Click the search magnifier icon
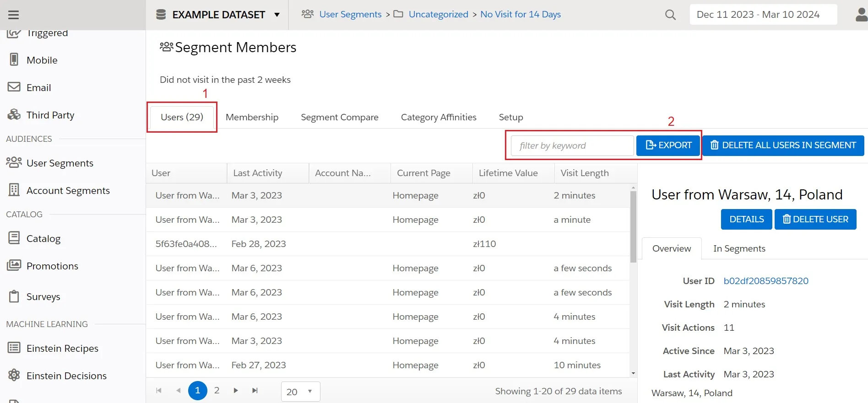Screen dimensions: 868x403 coord(670,15)
